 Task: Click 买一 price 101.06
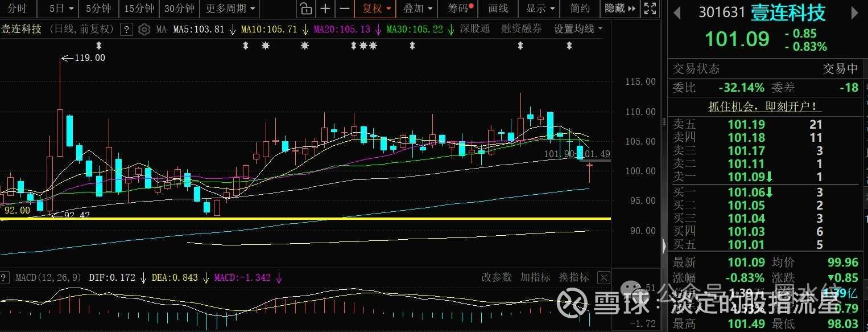(747, 192)
